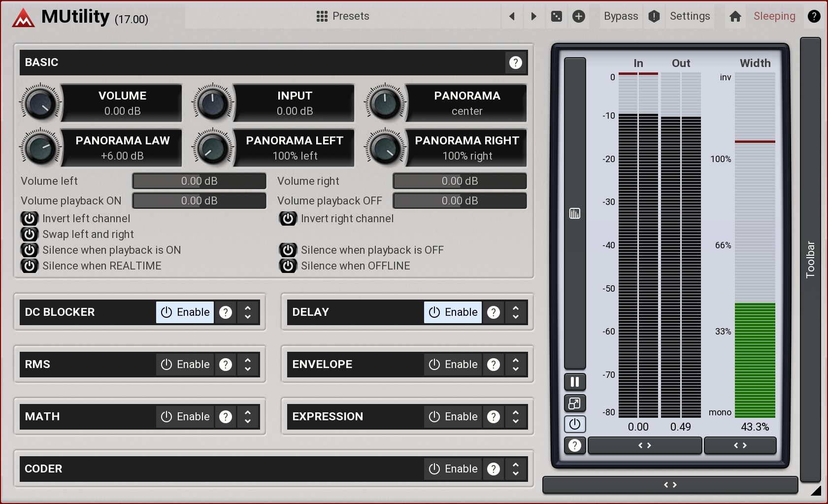This screenshot has width=828, height=504.
Task: Expand the DELAY section arrows
Action: point(516,312)
